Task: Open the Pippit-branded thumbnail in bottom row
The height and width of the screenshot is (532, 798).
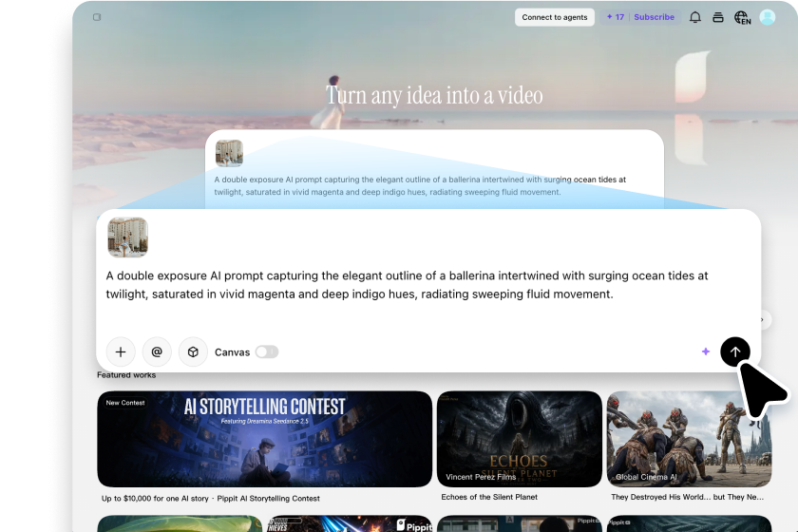Action: 350,523
